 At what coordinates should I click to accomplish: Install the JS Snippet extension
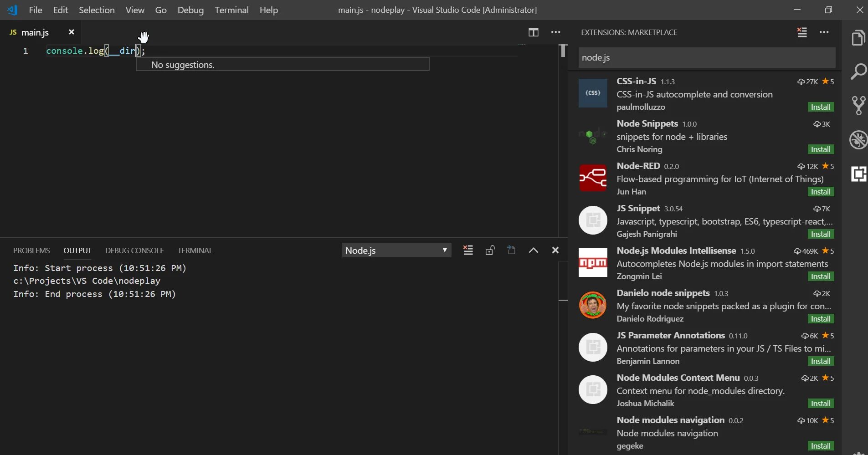click(821, 234)
